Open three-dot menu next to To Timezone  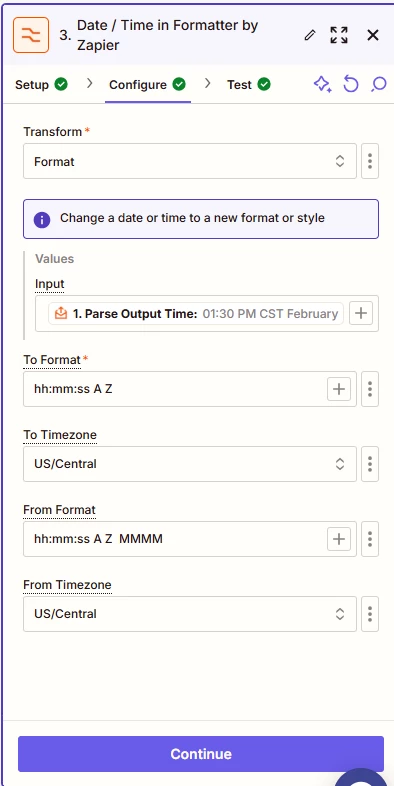click(x=370, y=464)
